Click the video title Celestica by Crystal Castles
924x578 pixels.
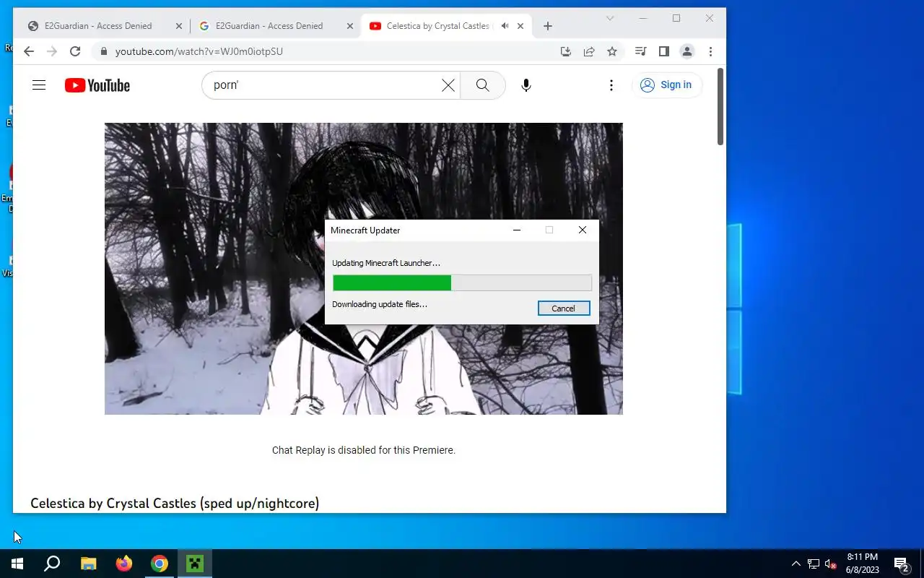(175, 503)
